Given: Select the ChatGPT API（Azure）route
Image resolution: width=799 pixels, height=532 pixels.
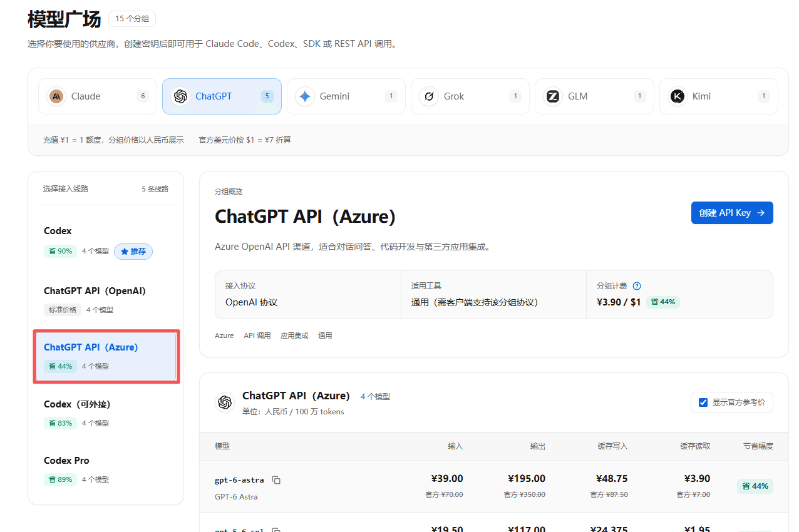Looking at the screenshot, I should coord(106,356).
